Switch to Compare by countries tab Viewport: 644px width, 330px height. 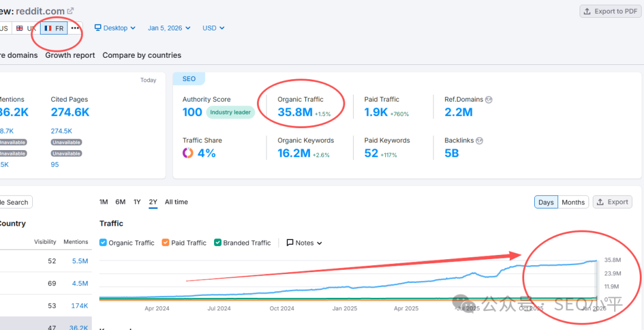click(x=142, y=55)
